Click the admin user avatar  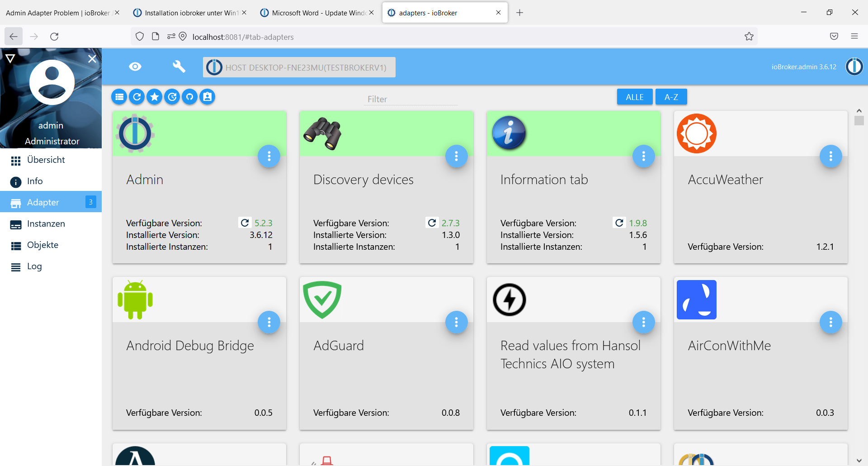click(52, 82)
